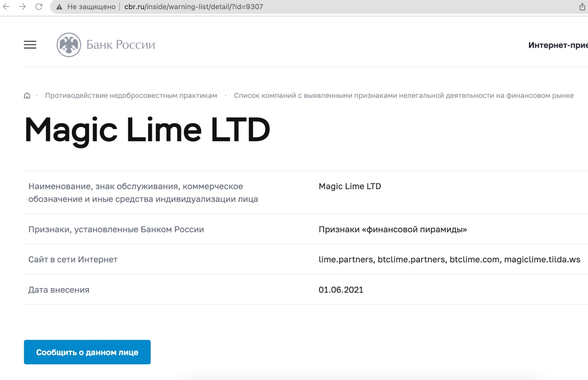Open the 'Противодействие недобросовестным практикам' breadcrumb

click(x=131, y=96)
